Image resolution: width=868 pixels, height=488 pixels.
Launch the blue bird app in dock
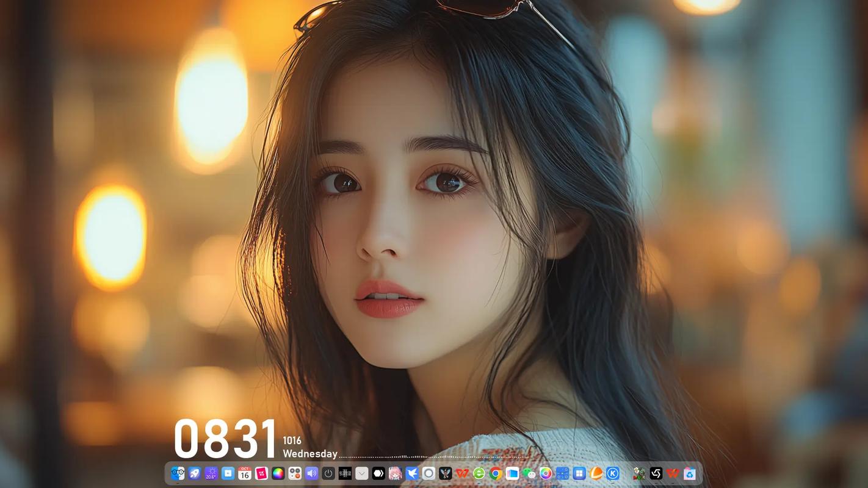point(412,473)
